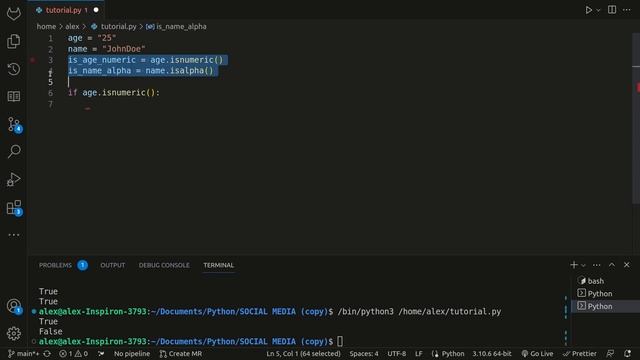Change UTF-8 file encoding
The width and height of the screenshot is (640, 360).
[x=396, y=353]
